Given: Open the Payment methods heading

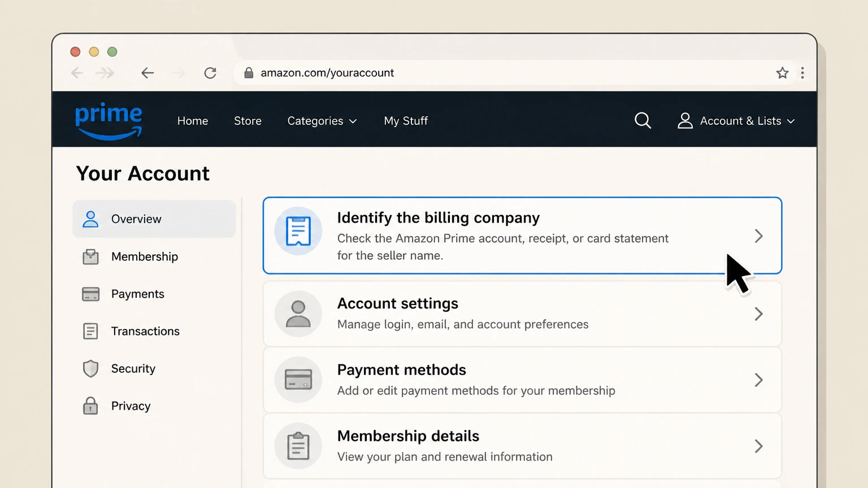Looking at the screenshot, I should (x=401, y=370).
